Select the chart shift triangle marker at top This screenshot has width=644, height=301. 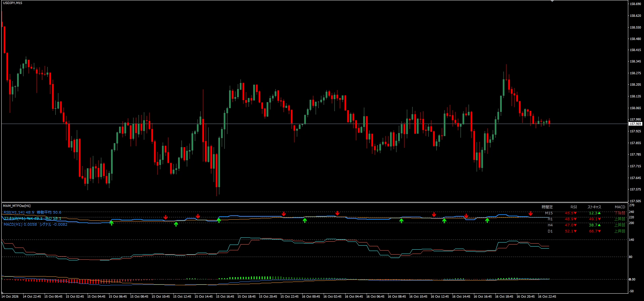[x=552, y=1]
